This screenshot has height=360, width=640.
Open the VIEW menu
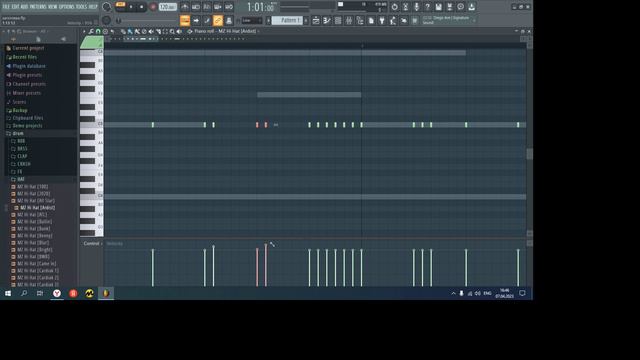tap(53, 7)
